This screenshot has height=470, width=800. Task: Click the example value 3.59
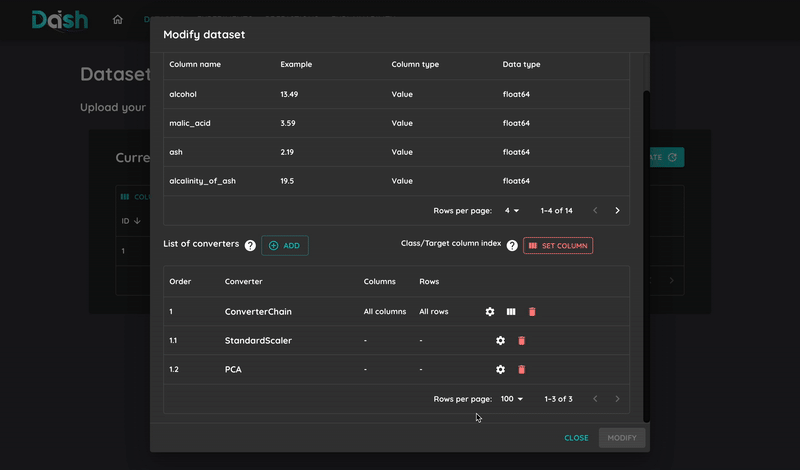pos(288,123)
